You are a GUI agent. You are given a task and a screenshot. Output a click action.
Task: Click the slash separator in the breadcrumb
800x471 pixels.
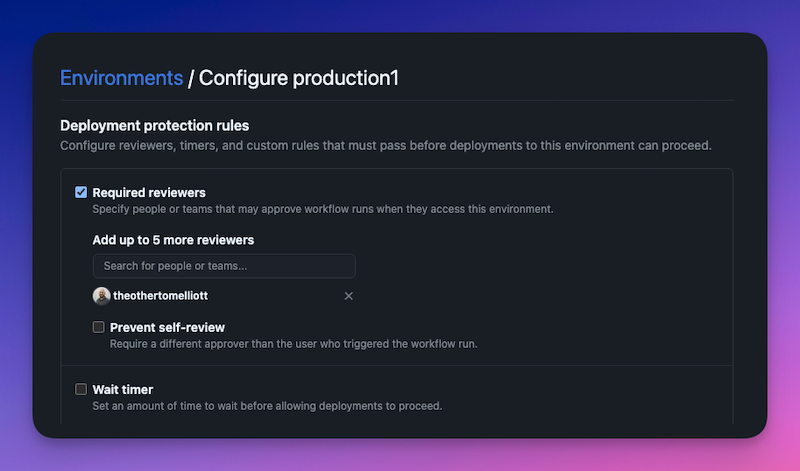pyautogui.click(x=191, y=78)
